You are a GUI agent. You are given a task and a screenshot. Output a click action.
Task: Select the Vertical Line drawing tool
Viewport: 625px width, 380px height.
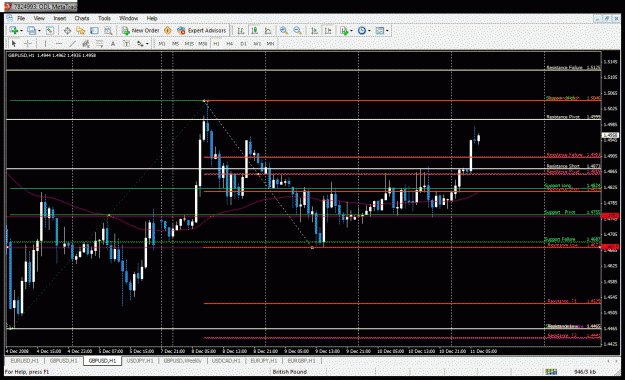tap(45, 43)
